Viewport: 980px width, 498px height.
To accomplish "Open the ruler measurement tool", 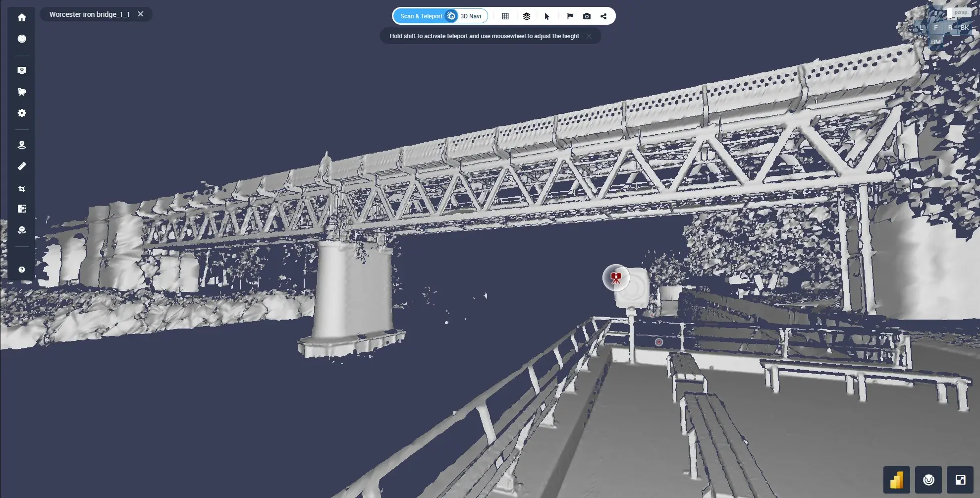I will point(22,166).
